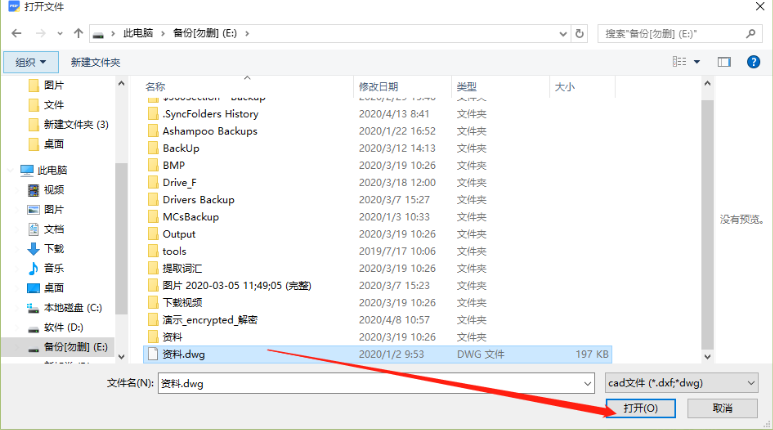Expand the file name dropdown arrow
Image resolution: width=773 pixels, height=430 pixels.
(588, 383)
